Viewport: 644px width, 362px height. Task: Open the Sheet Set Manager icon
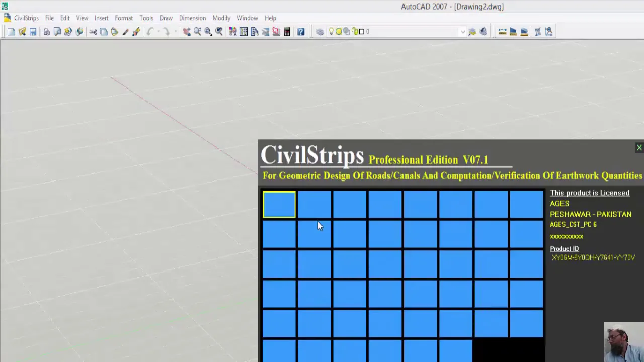[x=265, y=32]
